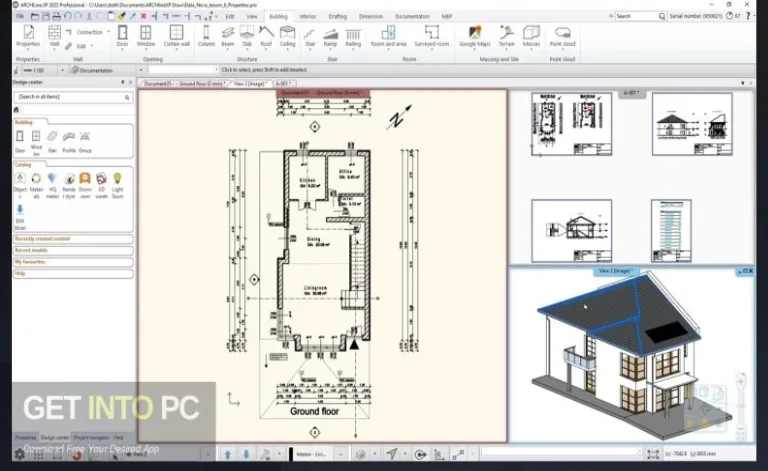Click the Search in all items field

72,97
